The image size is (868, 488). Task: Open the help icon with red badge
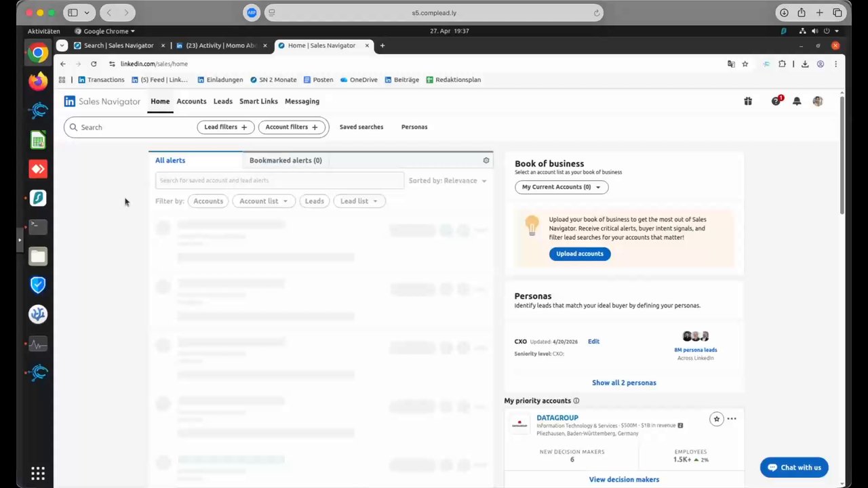[776, 101]
